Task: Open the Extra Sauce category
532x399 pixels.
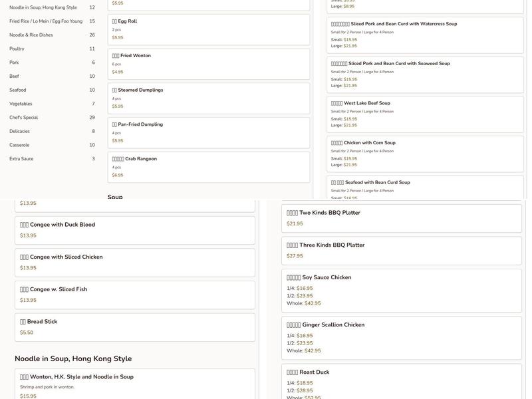Action: pyautogui.click(x=21, y=159)
